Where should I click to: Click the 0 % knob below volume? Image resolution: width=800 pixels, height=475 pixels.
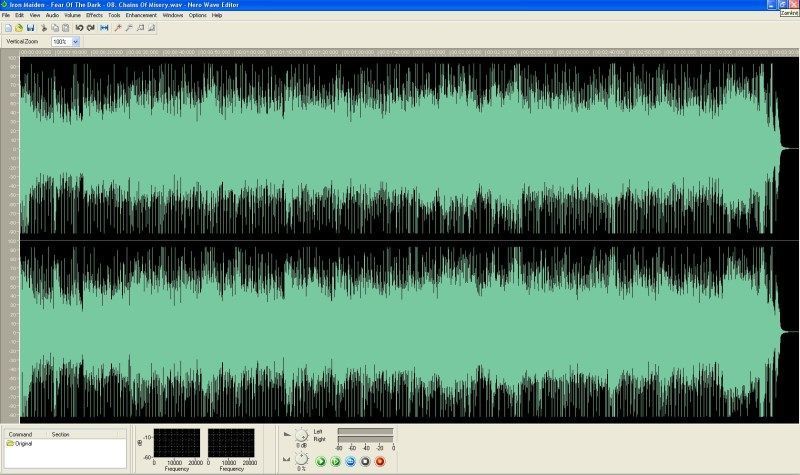(x=302, y=459)
